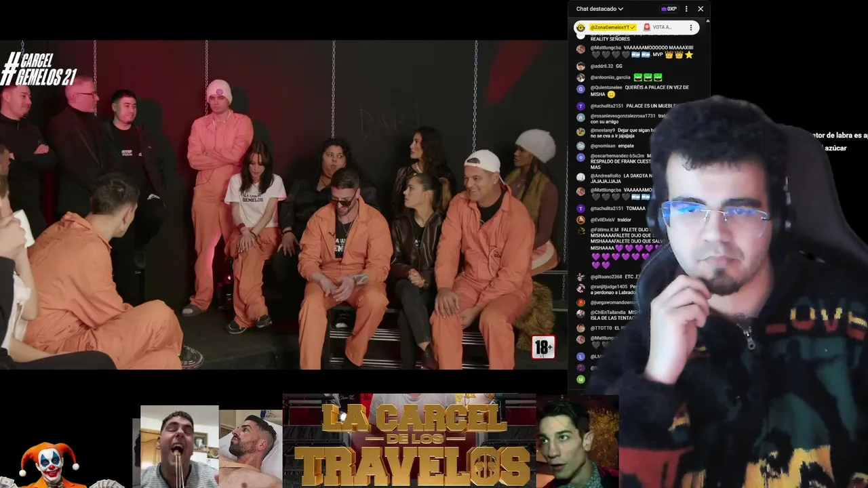Open pinned message three-dot menu
The width and height of the screenshot is (868, 488).
point(690,28)
